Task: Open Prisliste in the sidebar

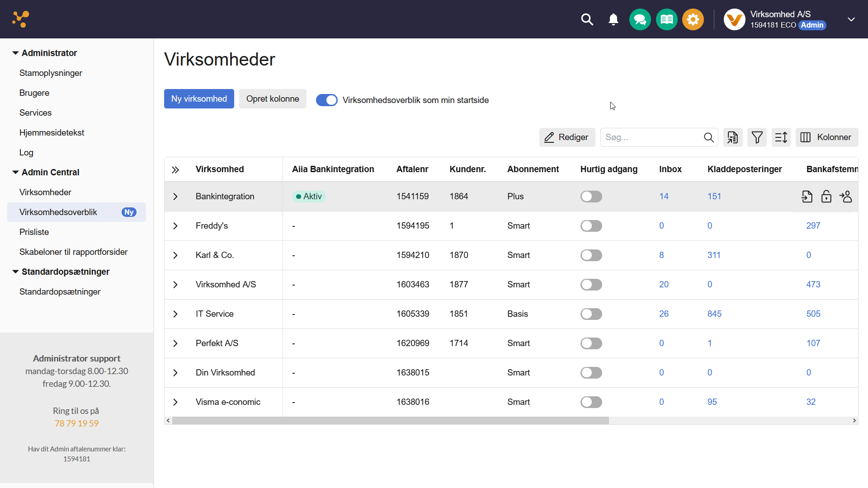Action: [34, 232]
